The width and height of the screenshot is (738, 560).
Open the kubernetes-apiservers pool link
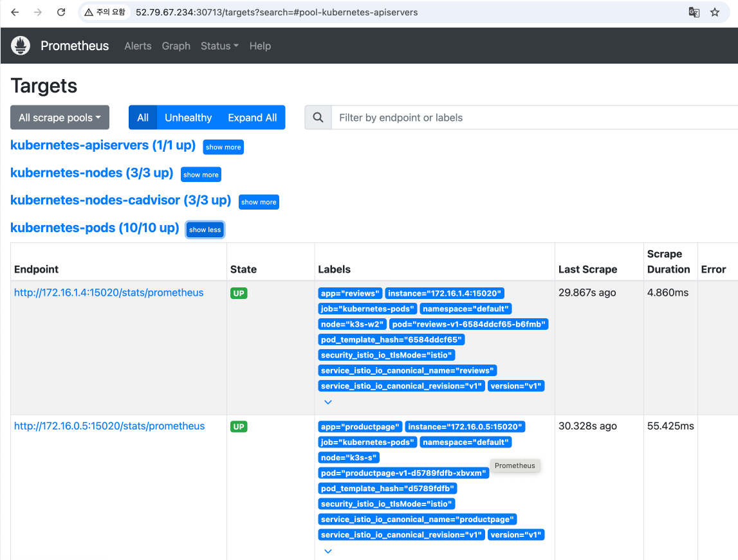coord(103,145)
